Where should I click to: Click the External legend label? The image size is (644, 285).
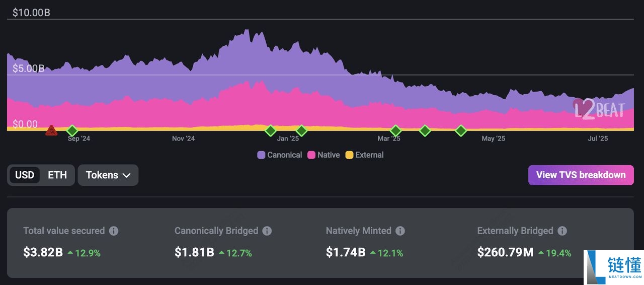(x=369, y=155)
